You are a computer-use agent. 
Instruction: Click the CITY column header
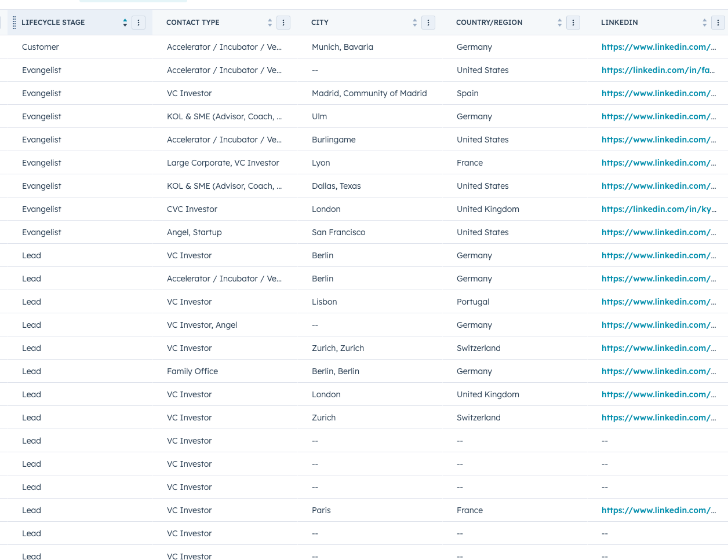pyautogui.click(x=320, y=23)
